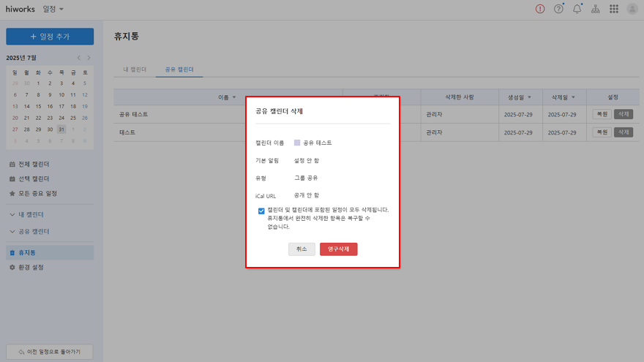Click the red 영구삭제 button
The image size is (644, 362).
[x=338, y=249]
